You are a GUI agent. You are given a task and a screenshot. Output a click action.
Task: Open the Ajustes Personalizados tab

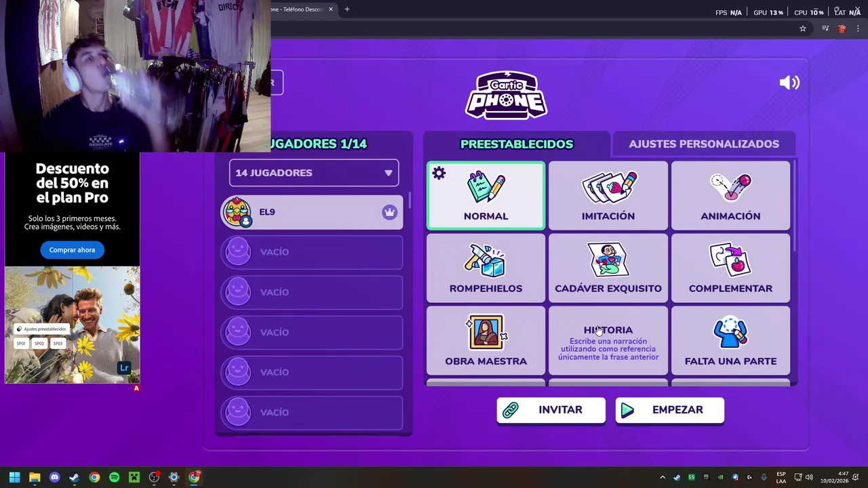click(704, 144)
